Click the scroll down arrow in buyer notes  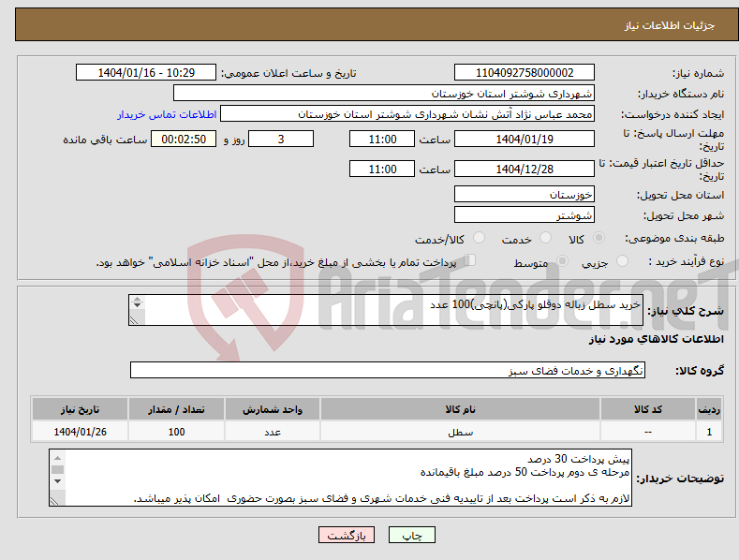pyautogui.click(x=57, y=481)
